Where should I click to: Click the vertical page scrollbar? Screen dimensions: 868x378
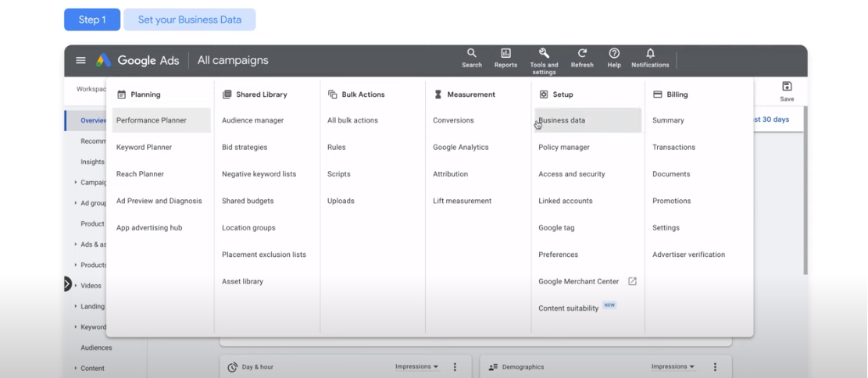coord(805,190)
